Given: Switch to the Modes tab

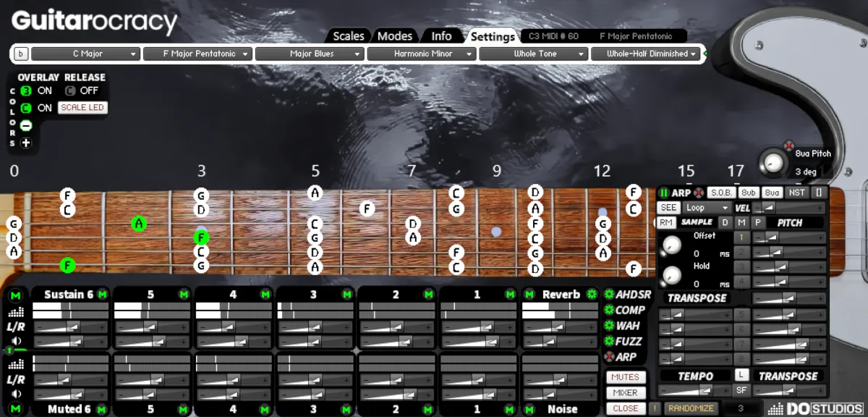Looking at the screenshot, I should click(395, 36).
